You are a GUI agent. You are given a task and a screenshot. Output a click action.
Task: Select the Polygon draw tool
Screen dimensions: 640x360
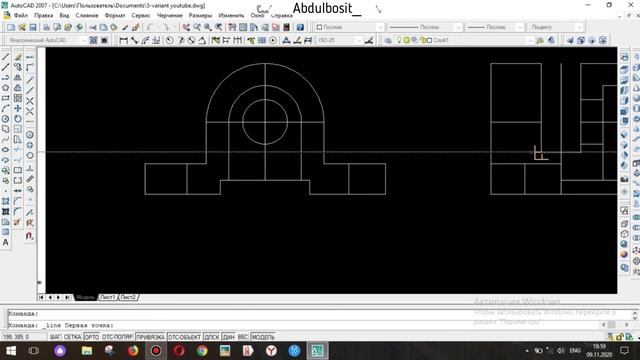[6, 88]
